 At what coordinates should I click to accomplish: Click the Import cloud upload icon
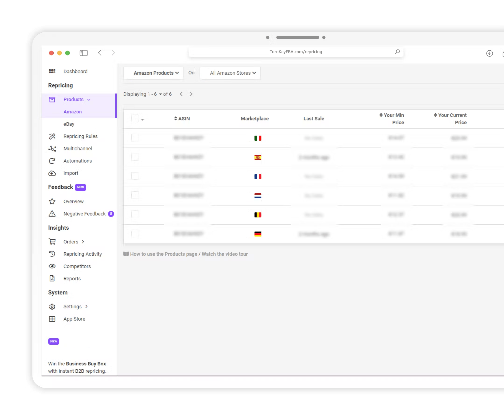[52, 173]
